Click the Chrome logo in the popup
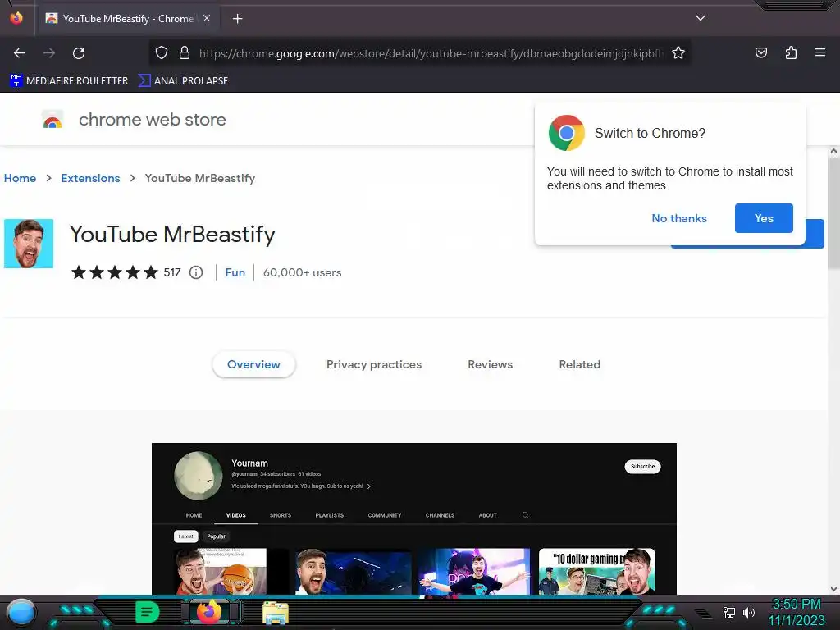840x630 pixels. click(x=566, y=133)
